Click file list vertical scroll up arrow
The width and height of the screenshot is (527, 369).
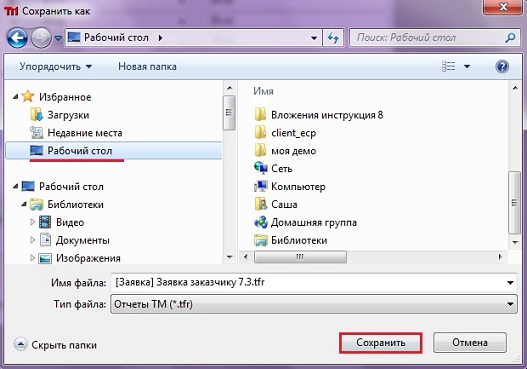(x=515, y=88)
